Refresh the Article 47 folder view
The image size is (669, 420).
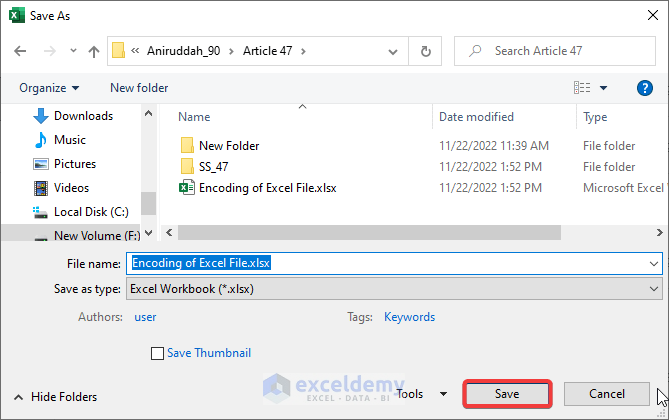[x=427, y=50]
